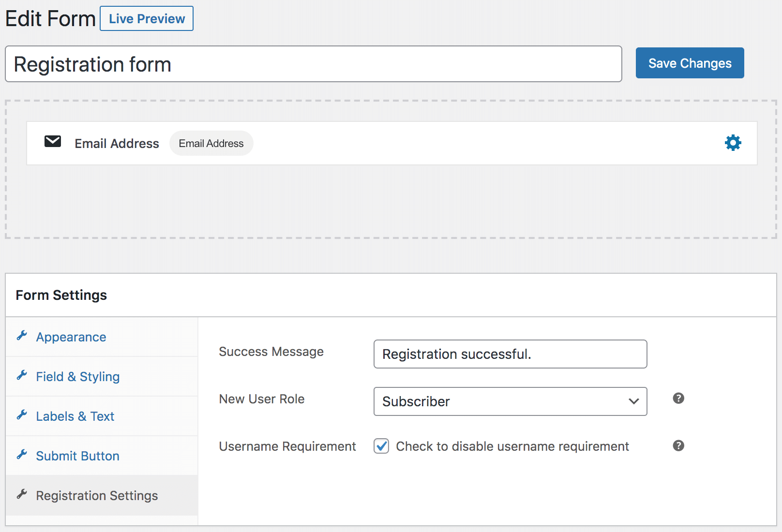Change Subscriber to a different user role

coord(510,401)
